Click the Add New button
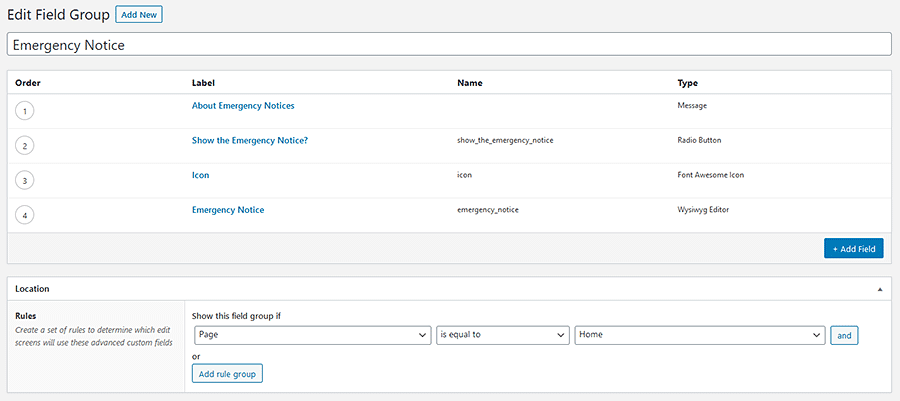 (138, 15)
